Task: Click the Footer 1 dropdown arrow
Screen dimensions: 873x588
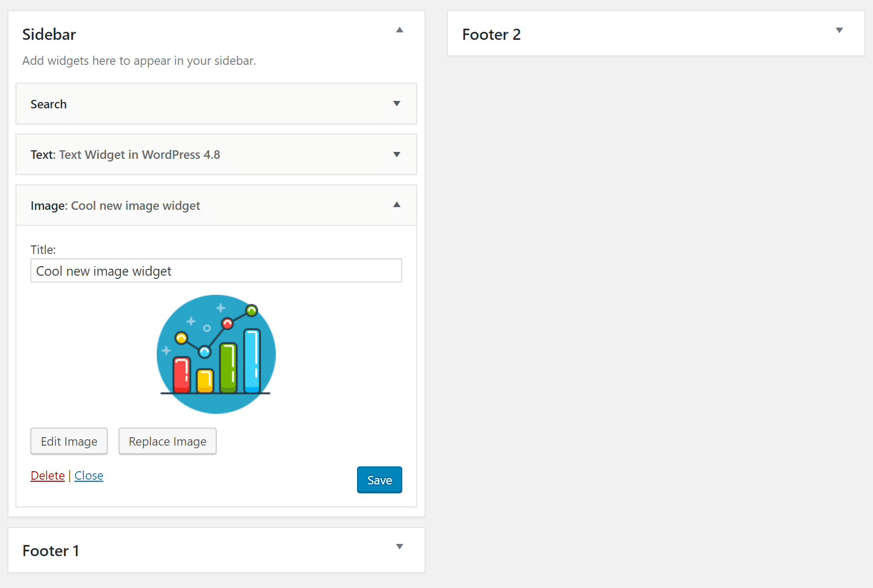Action: (x=400, y=547)
